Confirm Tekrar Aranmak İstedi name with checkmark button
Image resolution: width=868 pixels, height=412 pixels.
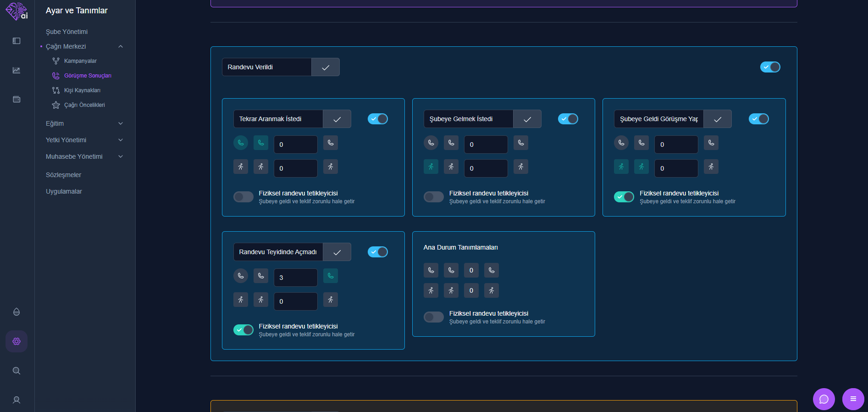click(337, 119)
